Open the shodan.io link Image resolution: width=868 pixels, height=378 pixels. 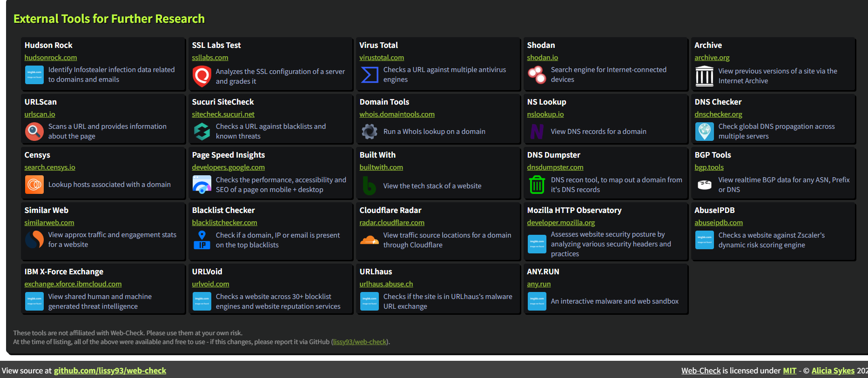(542, 58)
